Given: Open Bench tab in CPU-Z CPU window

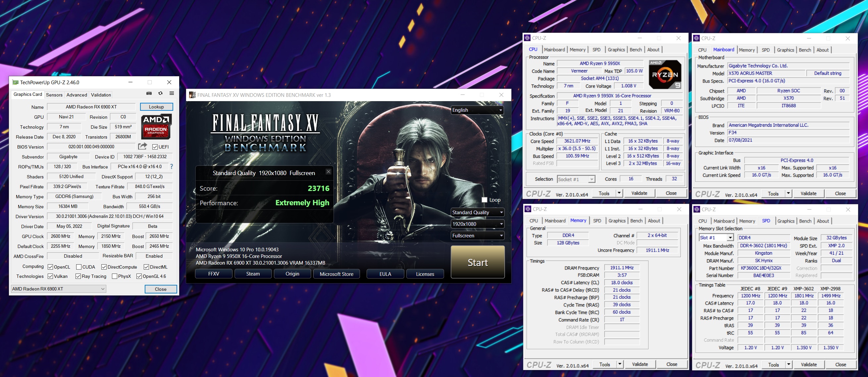Looking at the screenshot, I should pyautogui.click(x=636, y=50).
